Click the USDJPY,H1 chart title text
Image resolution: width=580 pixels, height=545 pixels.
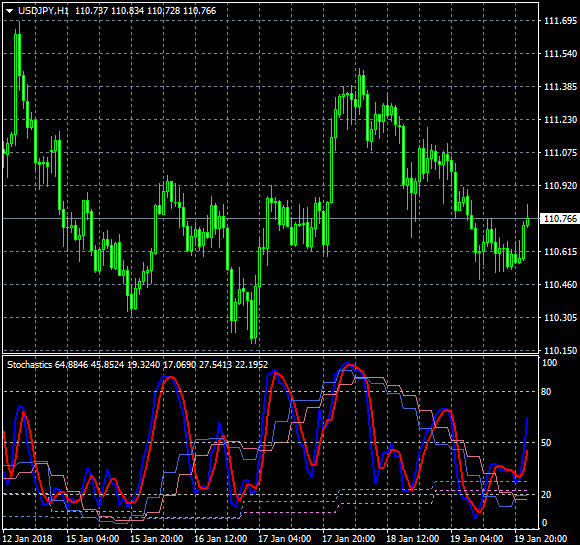click(44, 11)
